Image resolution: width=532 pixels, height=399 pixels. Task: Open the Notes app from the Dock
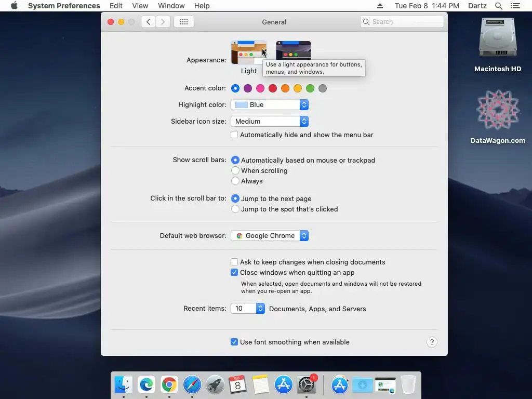click(x=261, y=384)
